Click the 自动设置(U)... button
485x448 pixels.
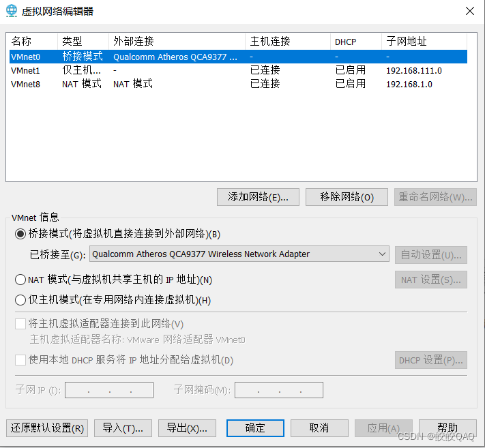(431, 255)
